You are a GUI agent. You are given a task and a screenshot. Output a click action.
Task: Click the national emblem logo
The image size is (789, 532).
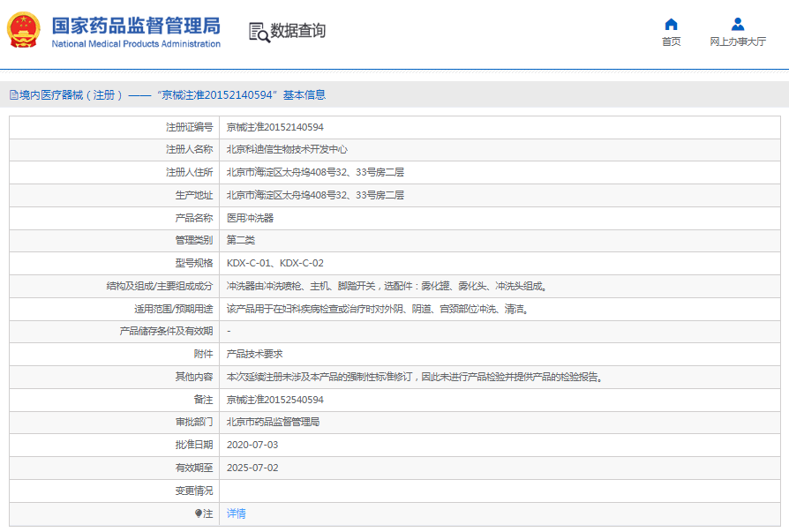[x=23, y=30]
